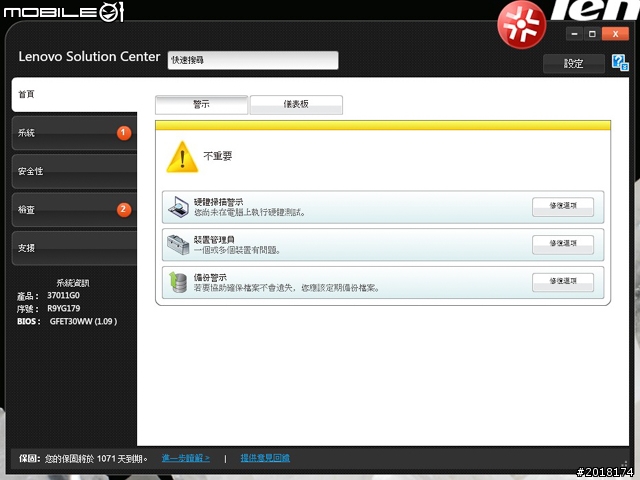This screenshot has height=480, width=640.
Task: Click the serial number R9YG179
Action: (64, 308)
